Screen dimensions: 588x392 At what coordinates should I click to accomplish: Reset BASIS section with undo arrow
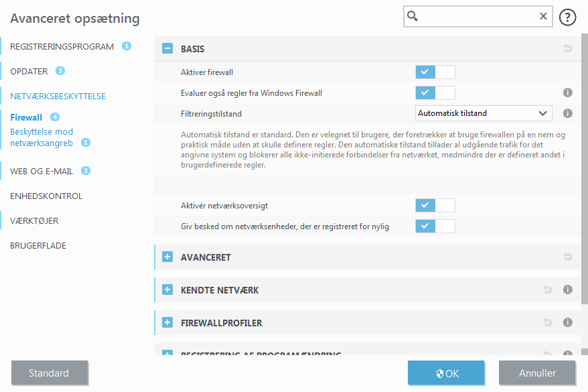(567, 49)
